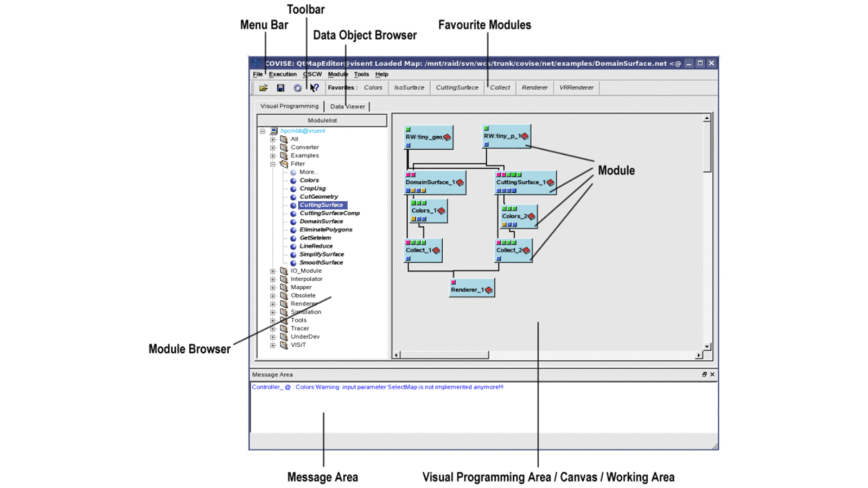
Task: Click the canvas scroll down arrow
Action: (707, 346)
